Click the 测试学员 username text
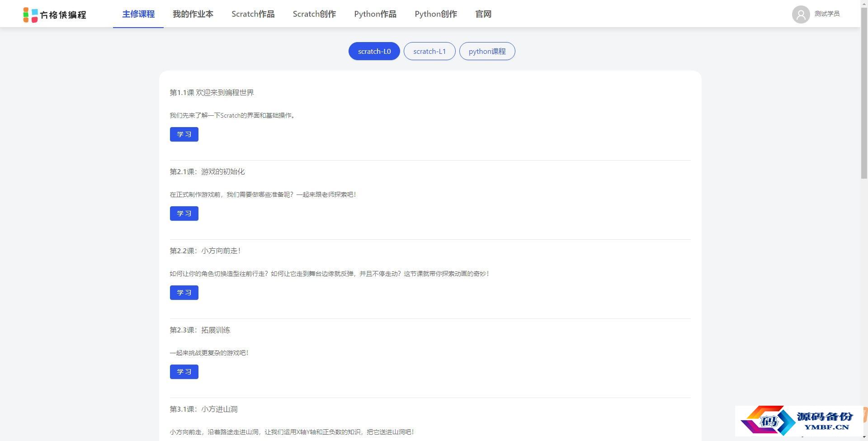 [827, 14]
